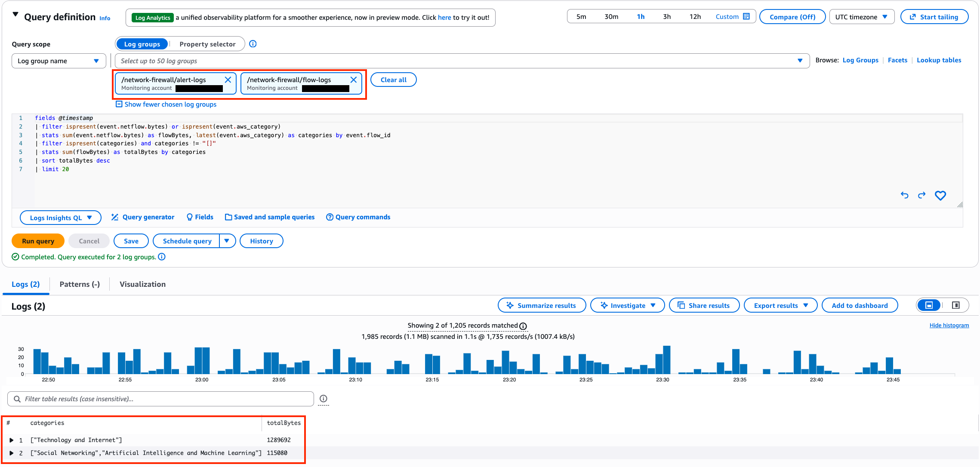The width and height of the screenshot is (980, 467).
Task: Click Compare (Off) button
Action: click(x=792, y=17)
